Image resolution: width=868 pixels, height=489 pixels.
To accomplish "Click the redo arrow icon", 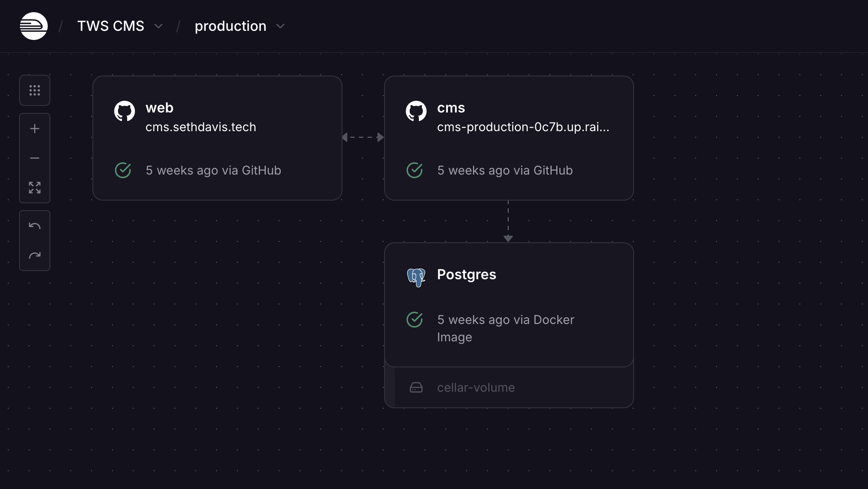I will [35, 255].
